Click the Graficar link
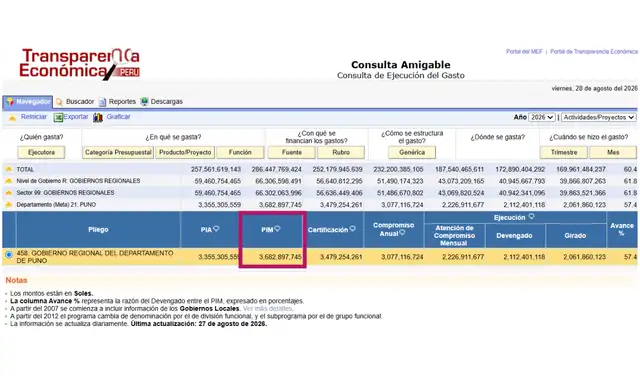Viewport: 640px width, 376px height. 118,117
